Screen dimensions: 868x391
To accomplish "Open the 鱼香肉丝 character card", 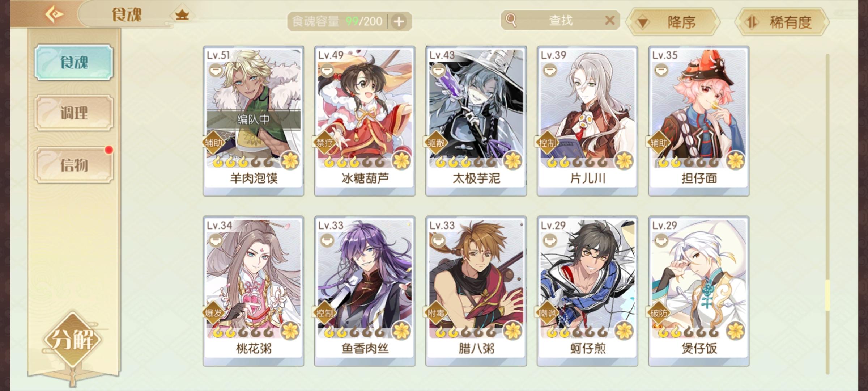I will click(x=365, y=291).
